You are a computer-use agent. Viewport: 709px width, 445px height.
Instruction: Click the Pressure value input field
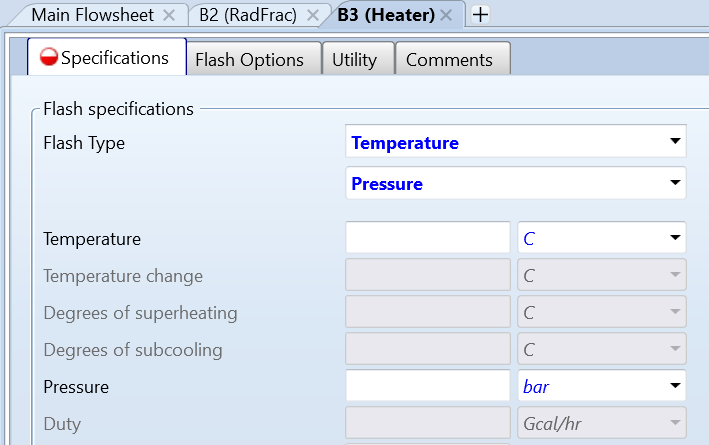(x=427, y=386)
